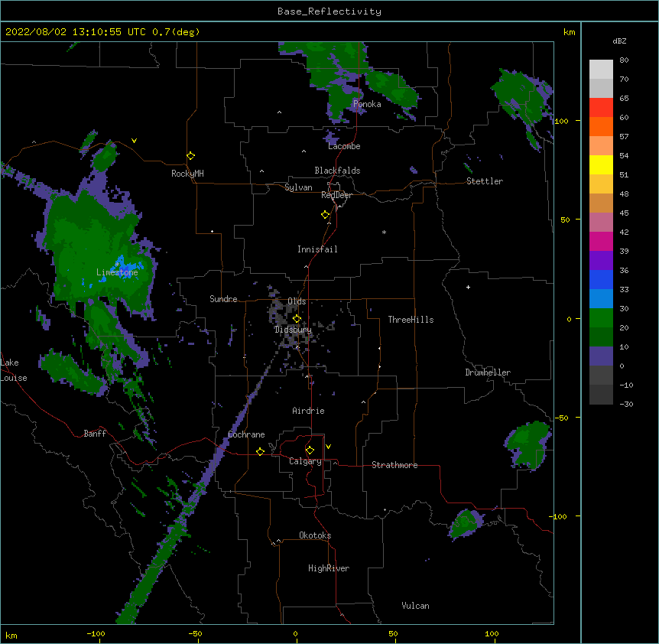
Task: Click the Okotoks label
Action: pyautogui.click(x=315, y=535)
